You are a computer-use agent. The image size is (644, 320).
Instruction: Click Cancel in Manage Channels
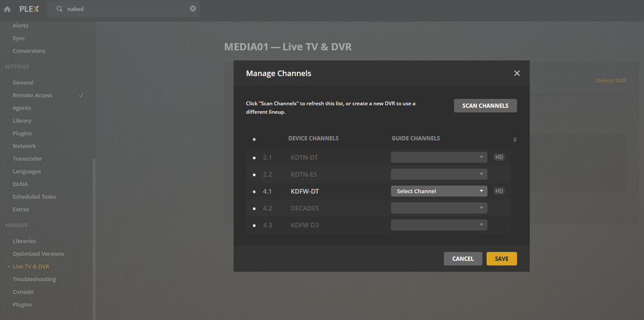(x=463, y=259)
